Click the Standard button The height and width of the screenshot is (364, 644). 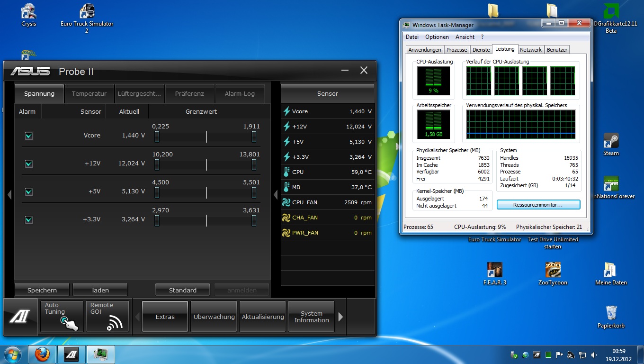point(183,290)
